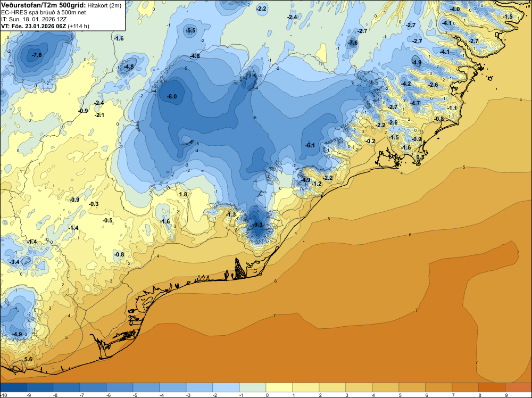Select the legend swatch between 7 and 8
The image size is (532, 398).
coord(465,387)
